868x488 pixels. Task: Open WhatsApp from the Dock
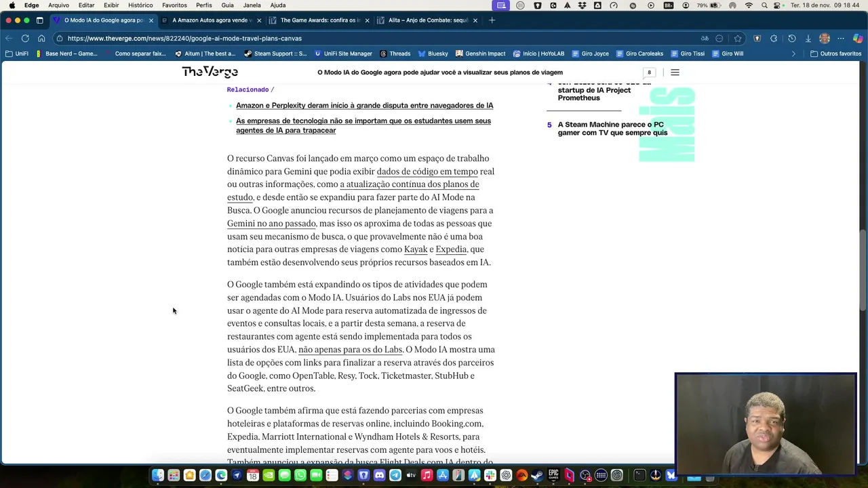pyautogui.click(x=300, y=475)
